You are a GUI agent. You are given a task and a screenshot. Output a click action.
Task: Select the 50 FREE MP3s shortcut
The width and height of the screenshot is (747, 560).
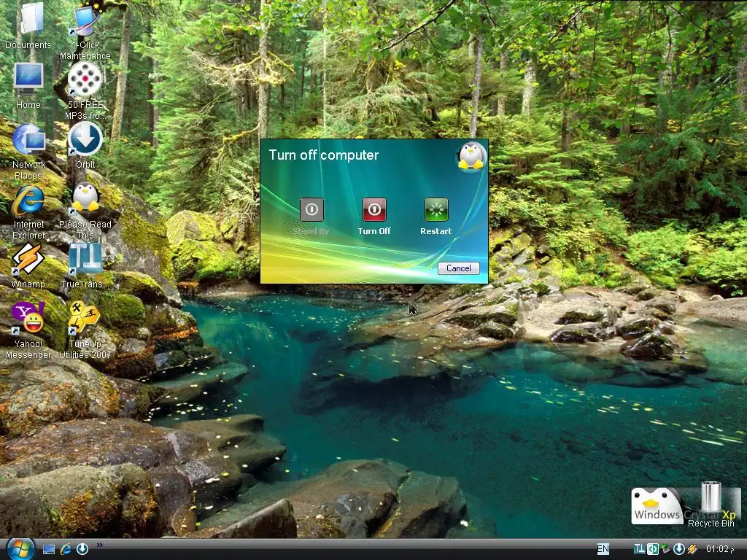[x=85, y=90]
